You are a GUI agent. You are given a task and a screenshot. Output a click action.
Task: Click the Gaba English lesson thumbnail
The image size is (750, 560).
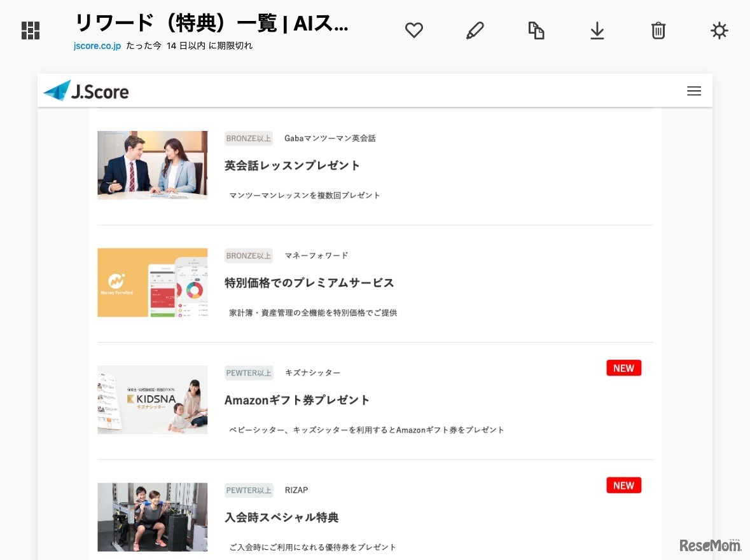coord(152,165)
